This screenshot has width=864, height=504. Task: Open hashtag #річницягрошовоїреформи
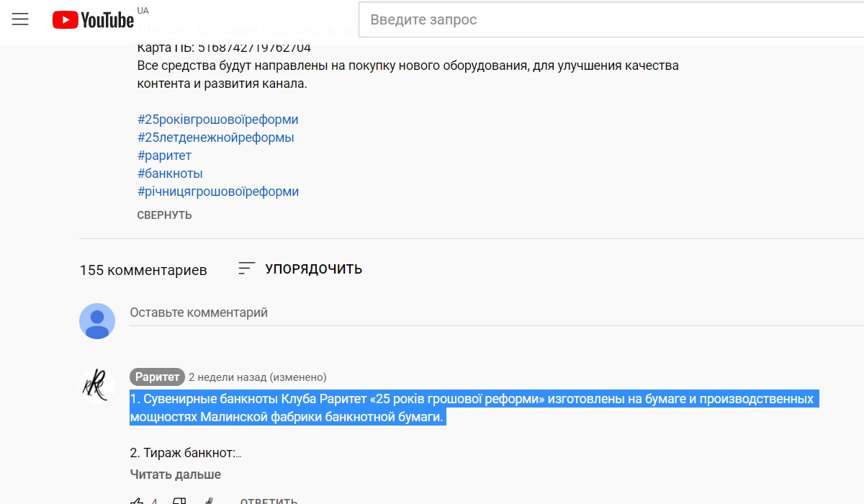tap(217, 192)
